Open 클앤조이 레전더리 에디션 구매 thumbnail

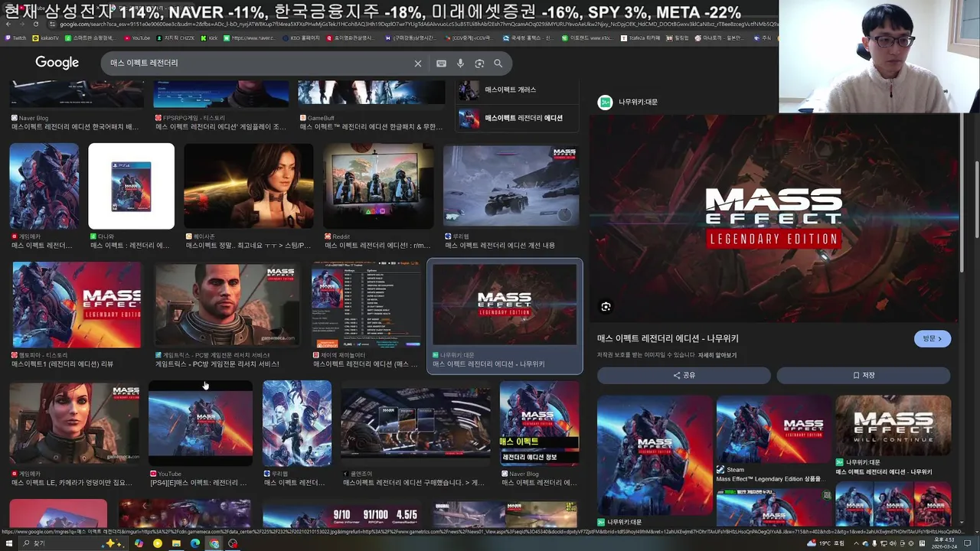pyautogui.click(x=416, y=423)
